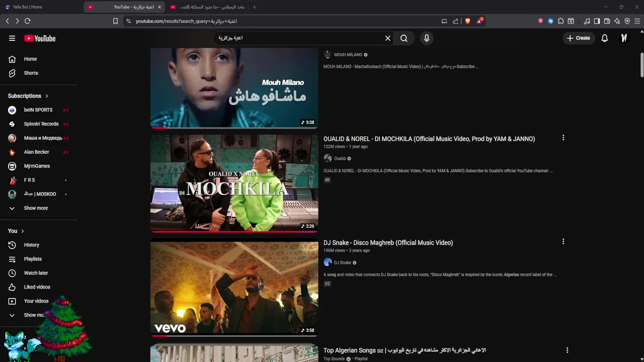644x362 pixels.
Task: Play the DI MOCHKILA video thumbnail
Action: pos(234,183)
